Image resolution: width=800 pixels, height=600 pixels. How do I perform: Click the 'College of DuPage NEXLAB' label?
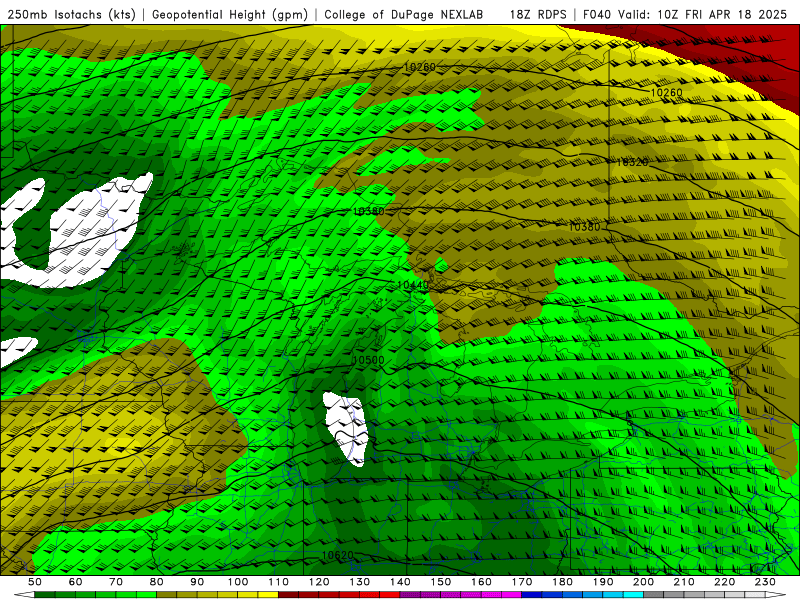(404, 15)
